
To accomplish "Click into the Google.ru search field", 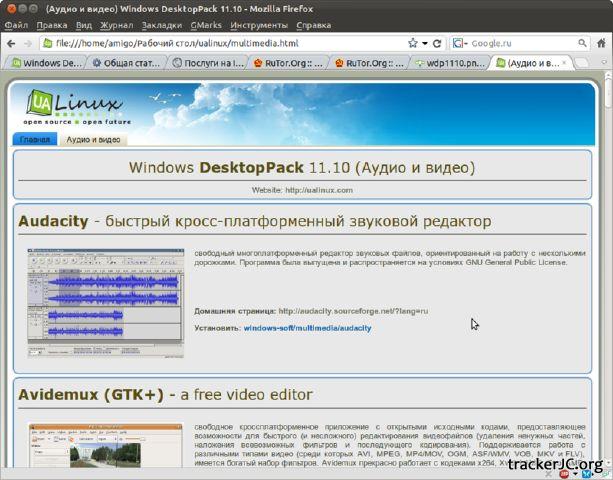I will click(x=517, y=44).
